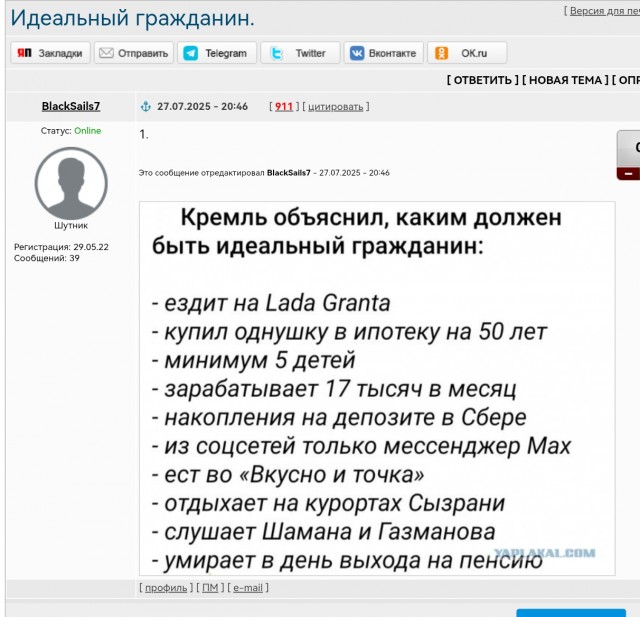This screenshot has width=640, height=617.
Task: Open the ПМ private message link
Action: (210, 588)
